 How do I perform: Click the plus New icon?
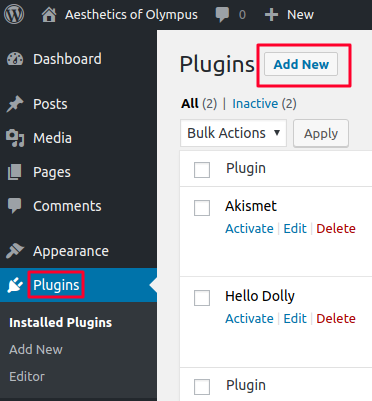271,15
